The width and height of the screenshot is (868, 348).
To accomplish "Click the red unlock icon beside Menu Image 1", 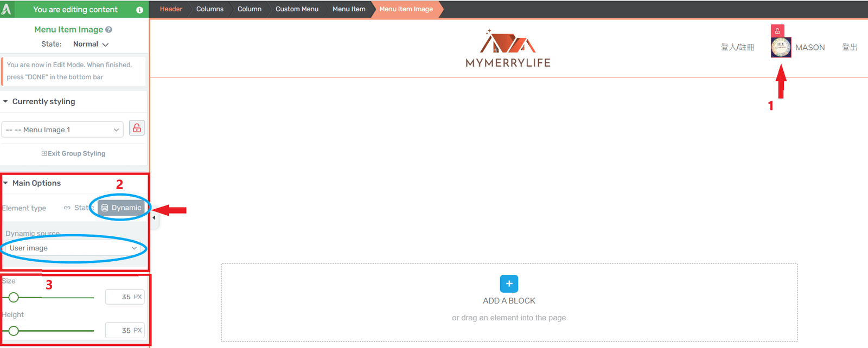I will [137, 128].
